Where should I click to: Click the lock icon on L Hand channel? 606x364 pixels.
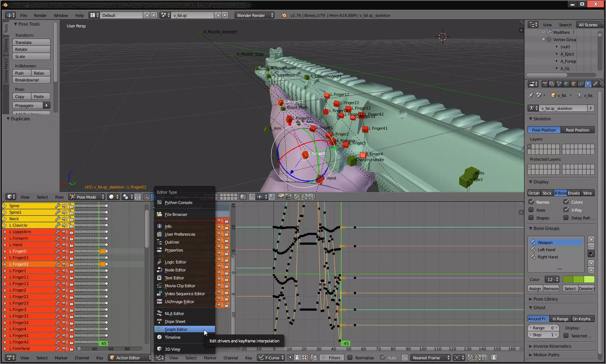71,245
